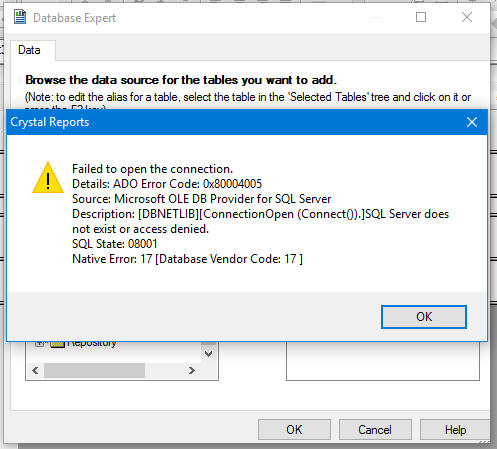Close the Crystal Reports error dialog
497x449 pixels.
[472, 122]
